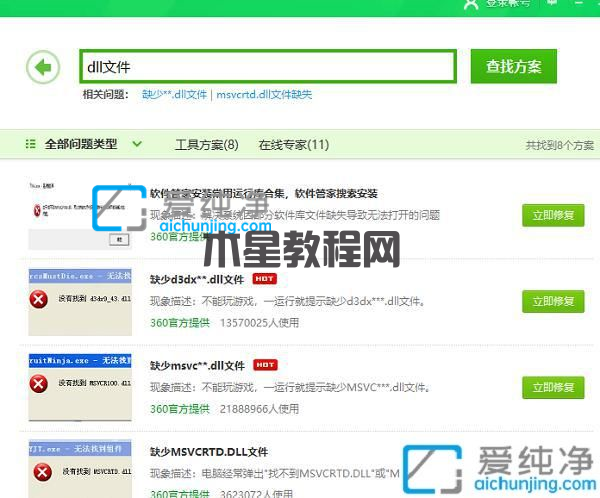Screen dimensions: 600x498
Task: Click the 共找到8个方案 result count
Action: tap(560, 145)
